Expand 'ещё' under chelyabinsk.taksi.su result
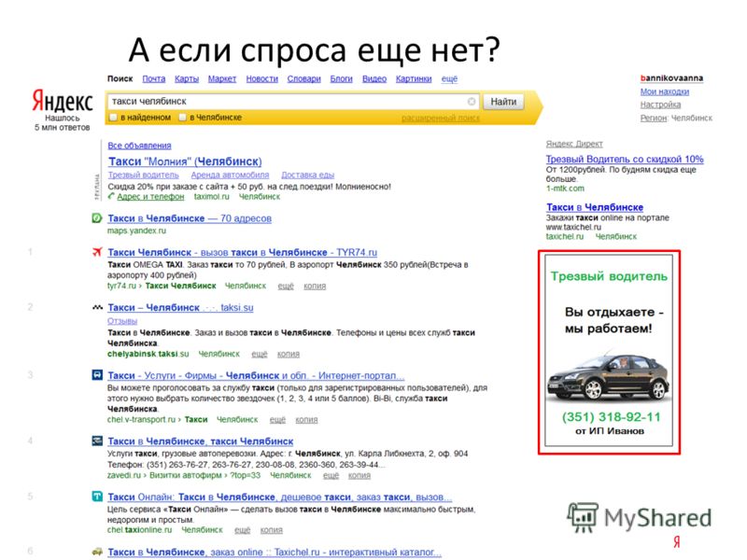 260,355
